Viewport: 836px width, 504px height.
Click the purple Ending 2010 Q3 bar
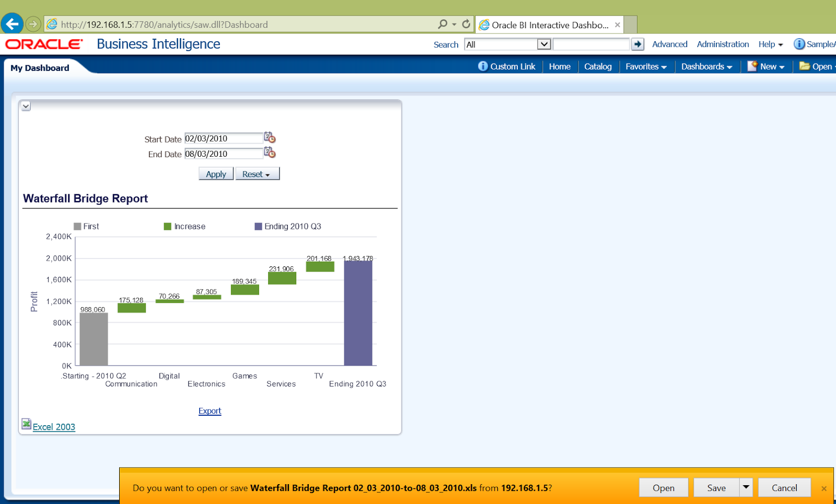pyautogui.click(x=358, y=313)
